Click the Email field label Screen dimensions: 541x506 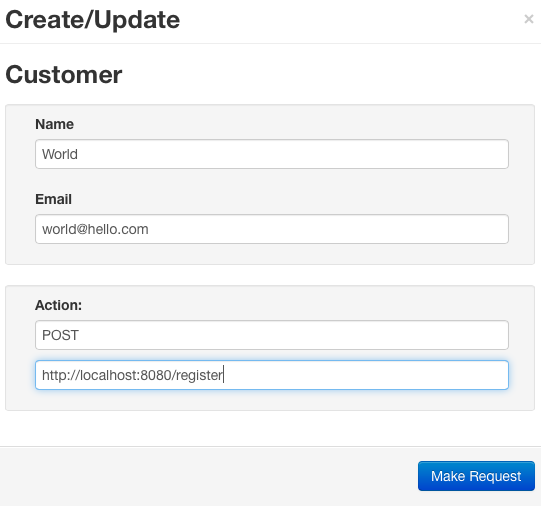point(53,199)
